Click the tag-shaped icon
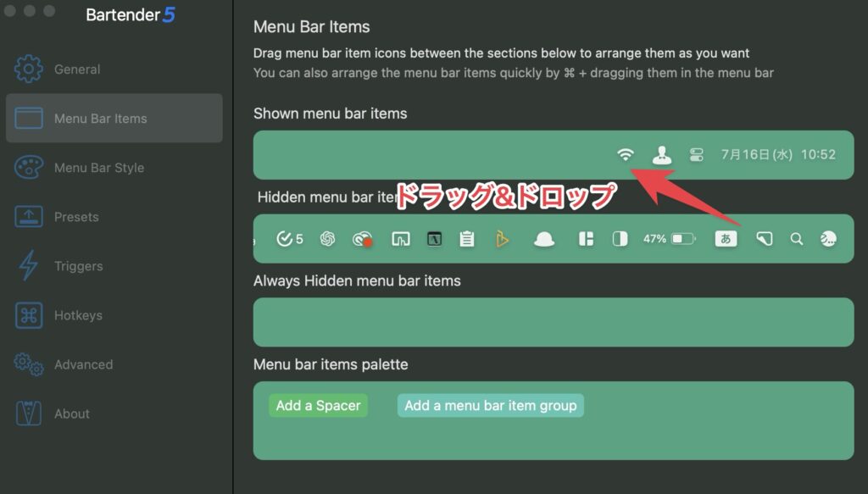868x494 pixels. point(765,239)
